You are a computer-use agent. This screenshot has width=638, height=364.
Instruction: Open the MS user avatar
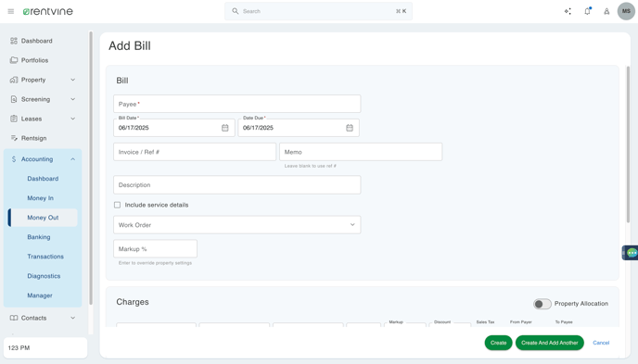coord(626,11)
